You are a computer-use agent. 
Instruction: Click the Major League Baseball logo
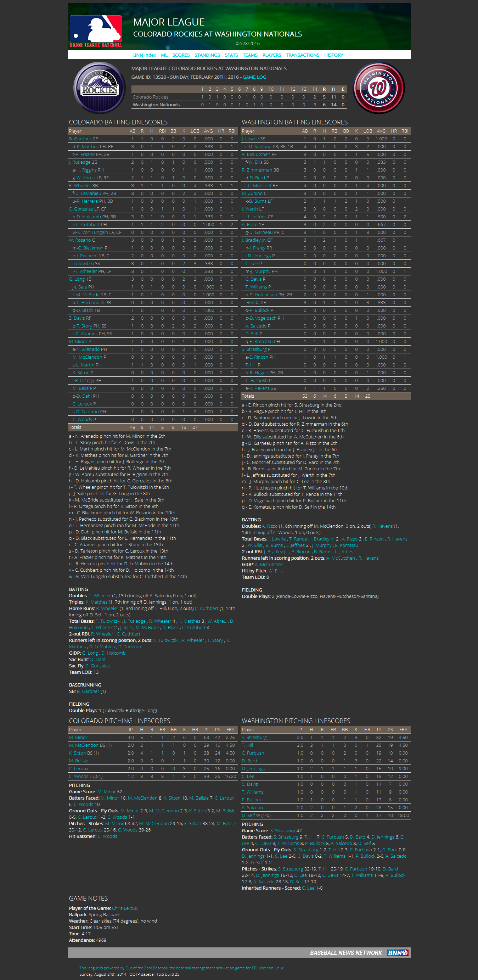click(96, 31)
